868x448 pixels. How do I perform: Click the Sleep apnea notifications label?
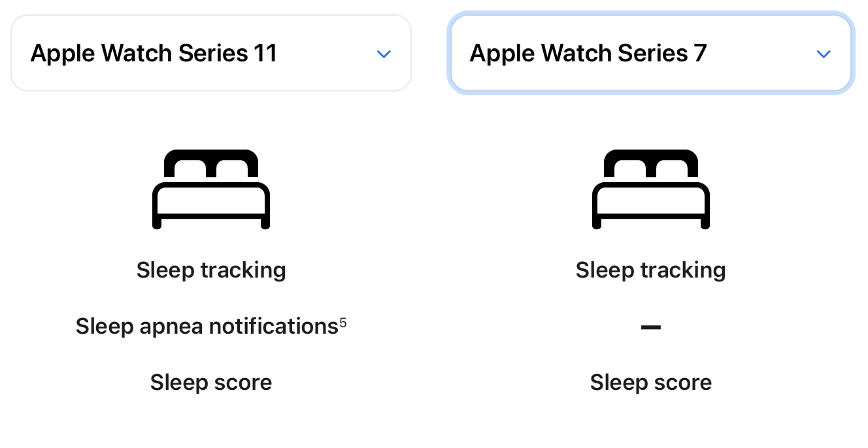pyautogui.click(x=207, y=326)
